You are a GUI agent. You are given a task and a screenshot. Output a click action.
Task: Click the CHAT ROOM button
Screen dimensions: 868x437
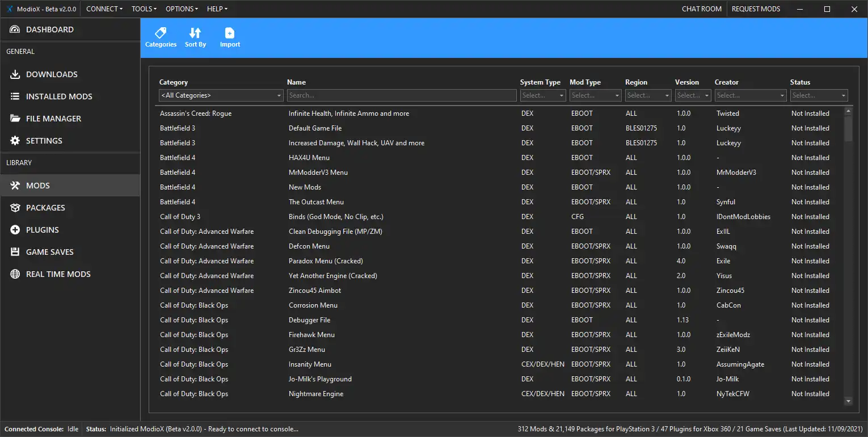(x=701, y=9)
